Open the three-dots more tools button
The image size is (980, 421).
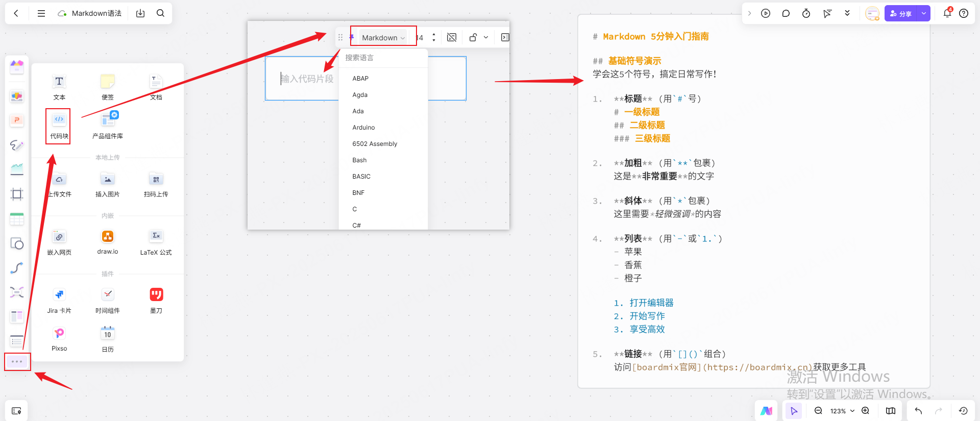pyautogui.click(x=17, y=361)
